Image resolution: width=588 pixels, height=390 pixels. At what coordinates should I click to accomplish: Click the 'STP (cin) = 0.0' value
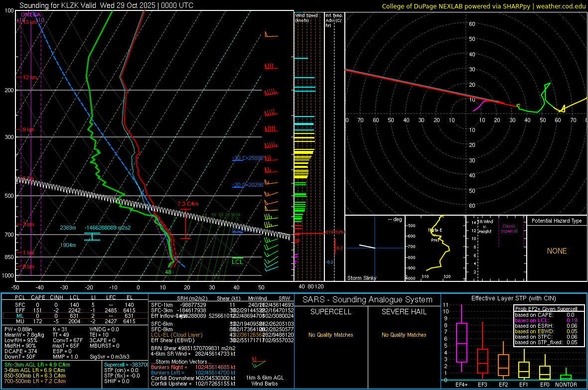(121, 370)
